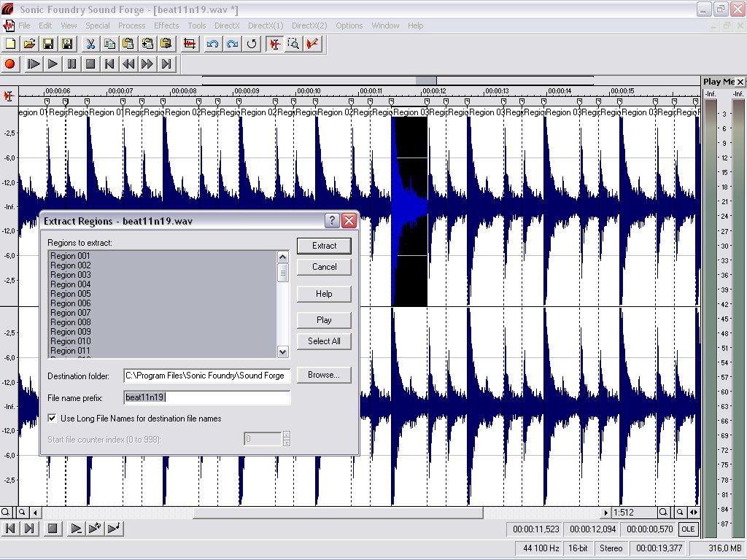Click the Stereo status field
This screenshot has height=560, width=747.
(611, 548)
